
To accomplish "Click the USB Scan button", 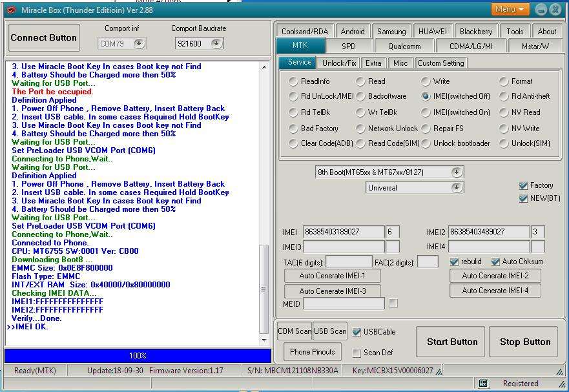I will coord(330,331).
